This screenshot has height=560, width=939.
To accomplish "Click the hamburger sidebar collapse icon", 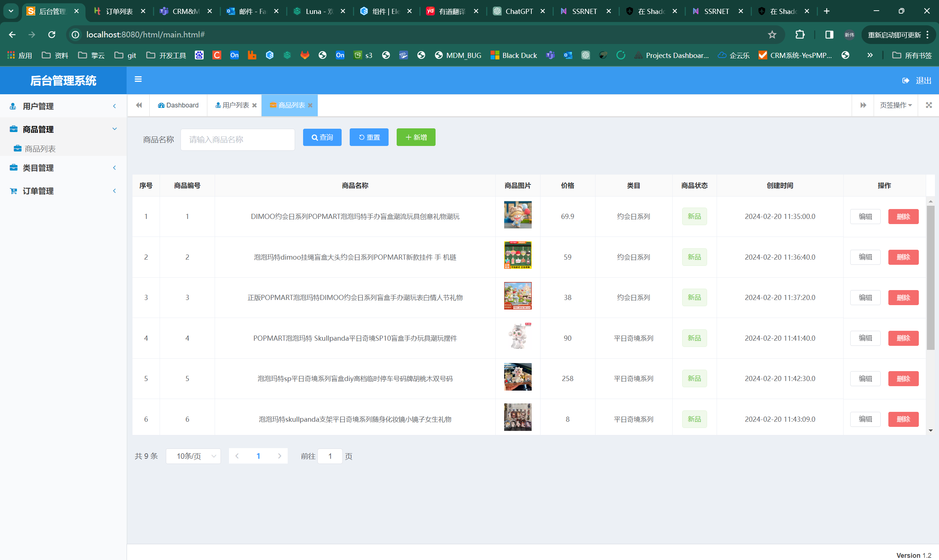I will click(x=138, y=79).
